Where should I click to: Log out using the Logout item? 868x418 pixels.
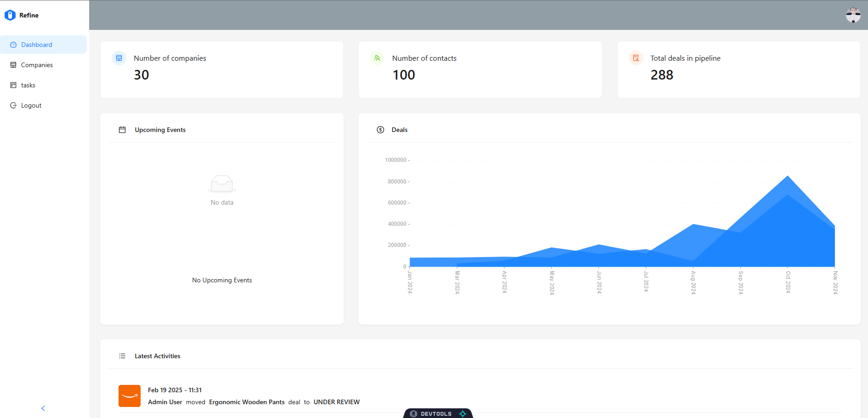(31, 105)
